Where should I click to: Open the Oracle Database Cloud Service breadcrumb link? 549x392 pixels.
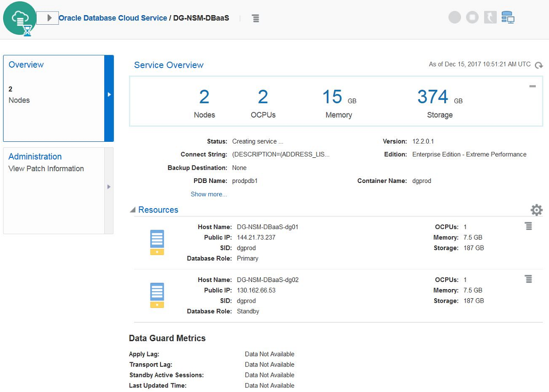(113, 18)
